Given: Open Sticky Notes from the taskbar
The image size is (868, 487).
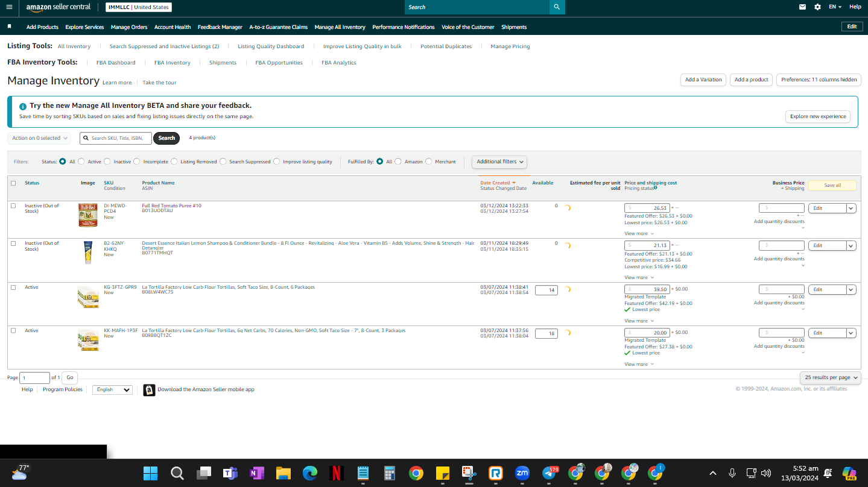Looking at the screenshot, I should [x=442, y=473].
